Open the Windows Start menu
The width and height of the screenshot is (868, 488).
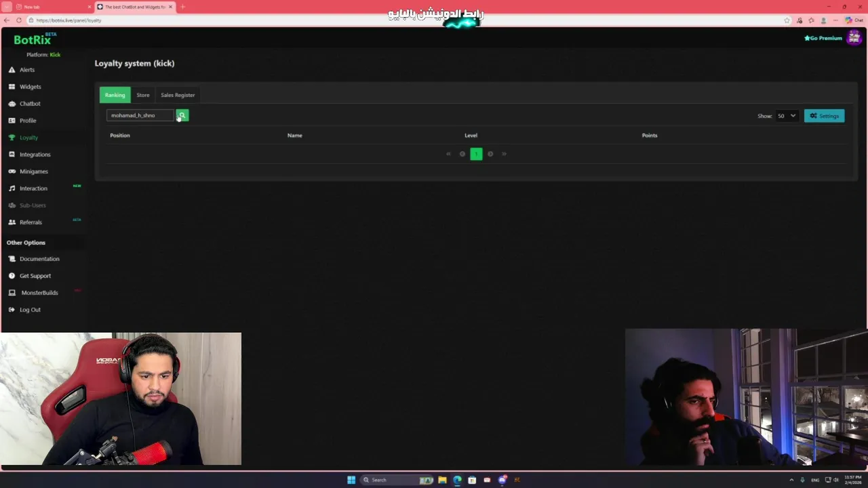tap(351, 480)
